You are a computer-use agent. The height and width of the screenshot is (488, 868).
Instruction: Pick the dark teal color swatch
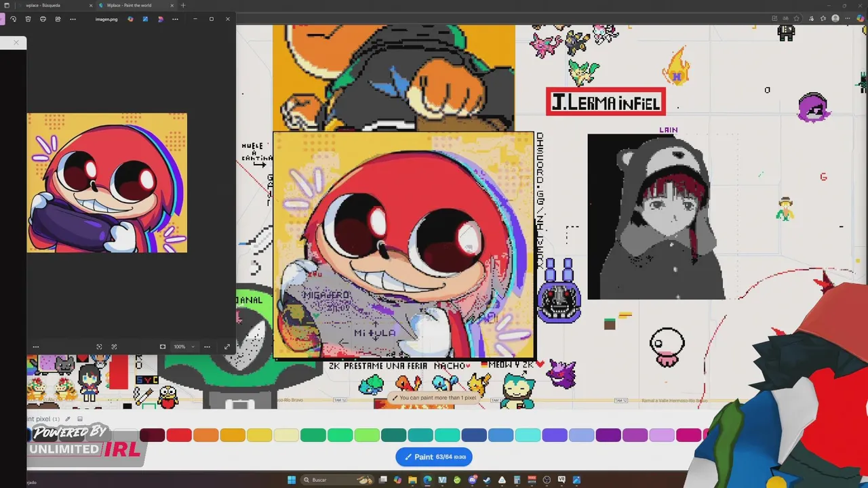tap(393, 435)
